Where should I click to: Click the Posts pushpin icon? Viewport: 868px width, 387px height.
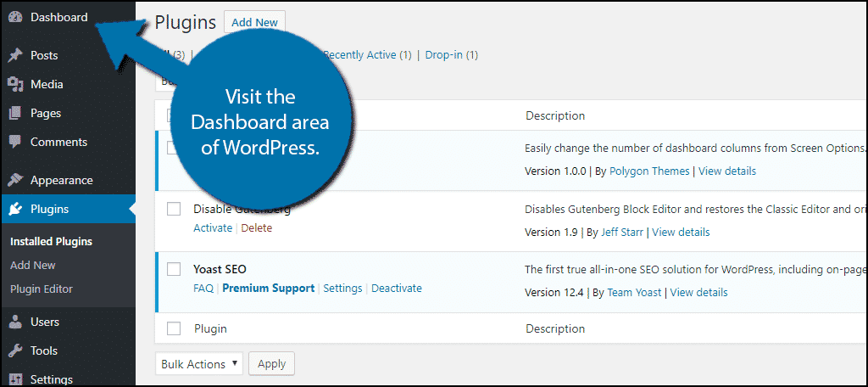coord(15,55)
